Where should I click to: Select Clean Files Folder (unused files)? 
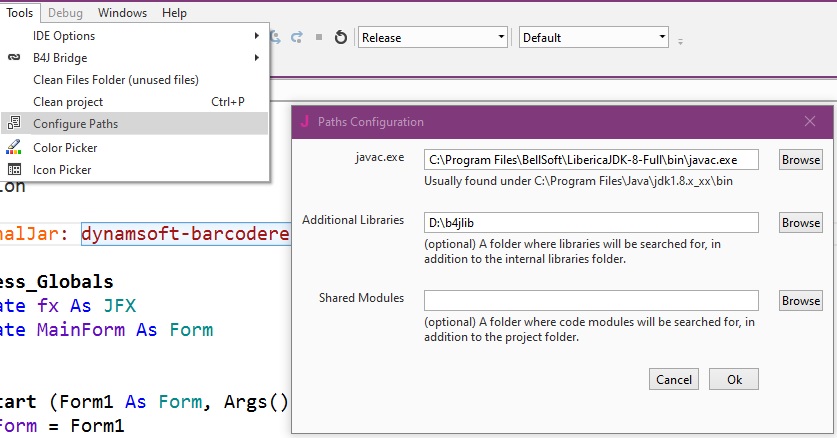[116, 80]
